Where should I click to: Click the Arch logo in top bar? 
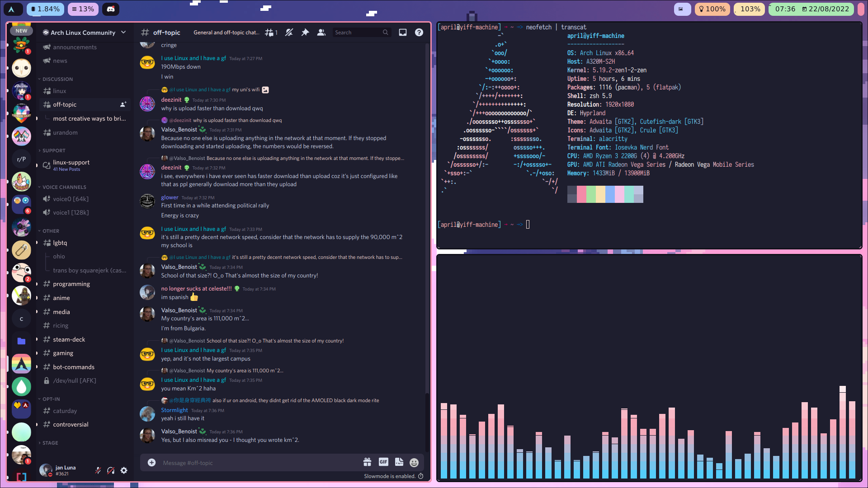coord(12,9)
